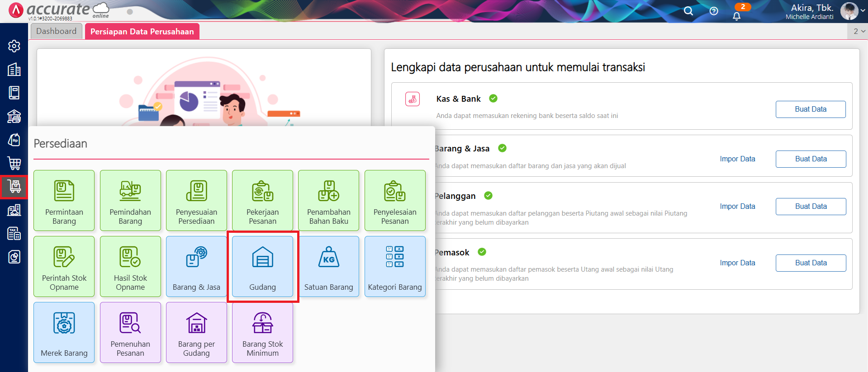Screen dimensions: 868x372
Task: Open Barang Stok Minimum report
Action: point(262,332)
